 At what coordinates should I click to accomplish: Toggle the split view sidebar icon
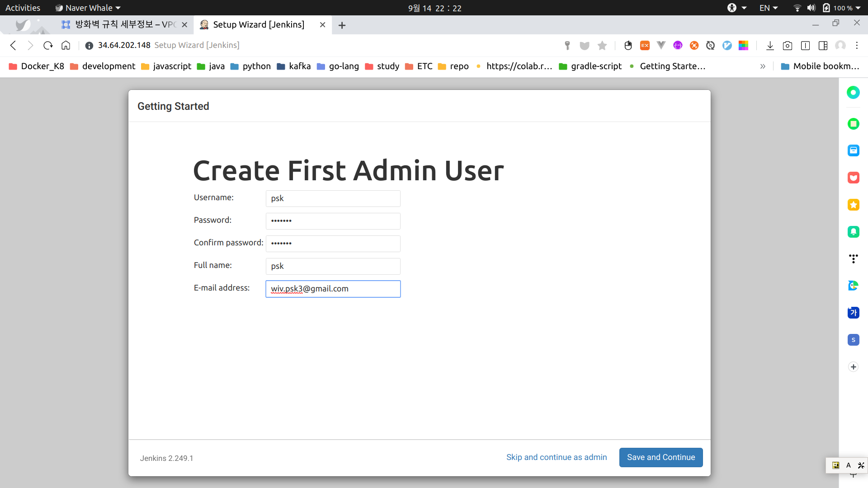(x=823, y=45)
